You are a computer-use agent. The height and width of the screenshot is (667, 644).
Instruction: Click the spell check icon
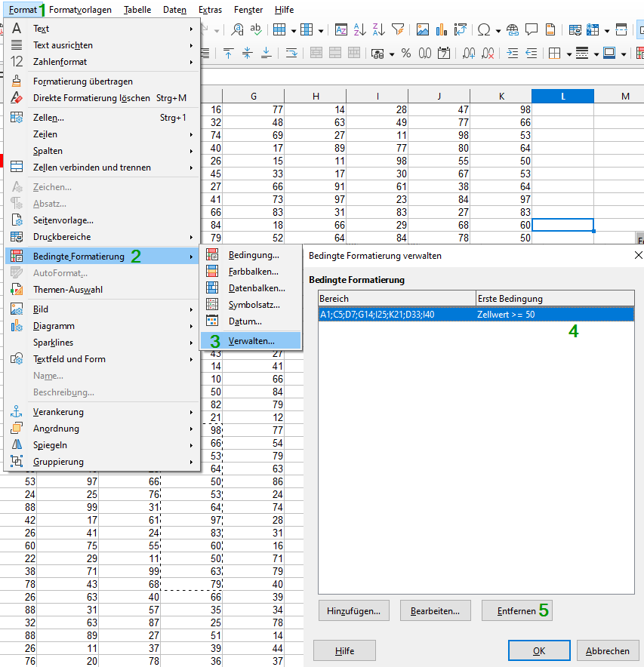(x=257, y=30)
